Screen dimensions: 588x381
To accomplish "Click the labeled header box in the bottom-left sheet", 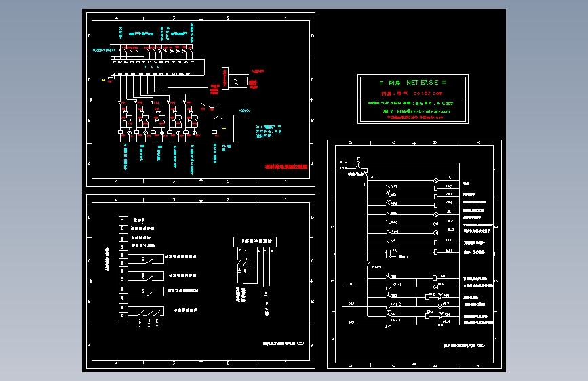I will click(x=255, y=242).
